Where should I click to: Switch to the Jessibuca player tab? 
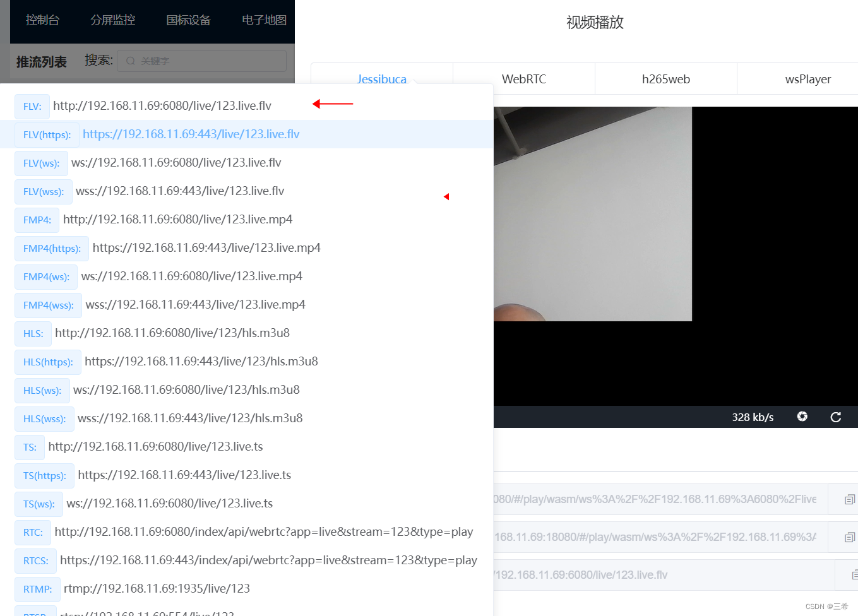[382, 79]
